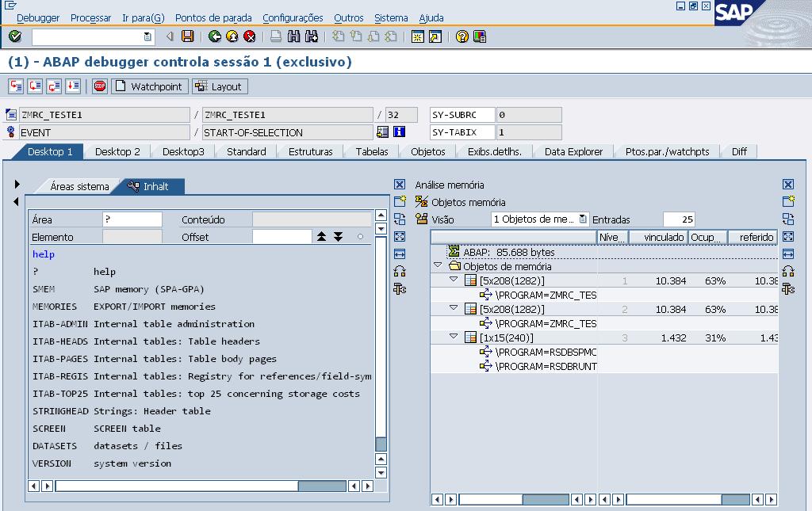
Task: Click the Área input field
Action: tap(132, 219)
